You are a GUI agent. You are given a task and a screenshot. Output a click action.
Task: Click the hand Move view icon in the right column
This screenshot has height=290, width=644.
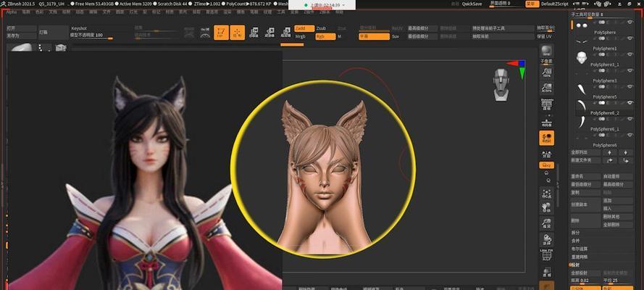pyautogui.click(x=546, y=208)
